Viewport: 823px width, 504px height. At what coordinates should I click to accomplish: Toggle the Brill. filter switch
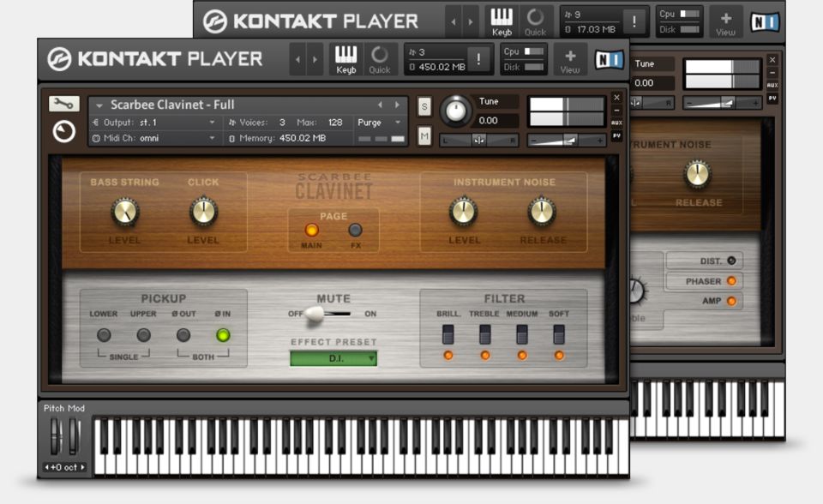pyautogui.click(x=448, y=334)
